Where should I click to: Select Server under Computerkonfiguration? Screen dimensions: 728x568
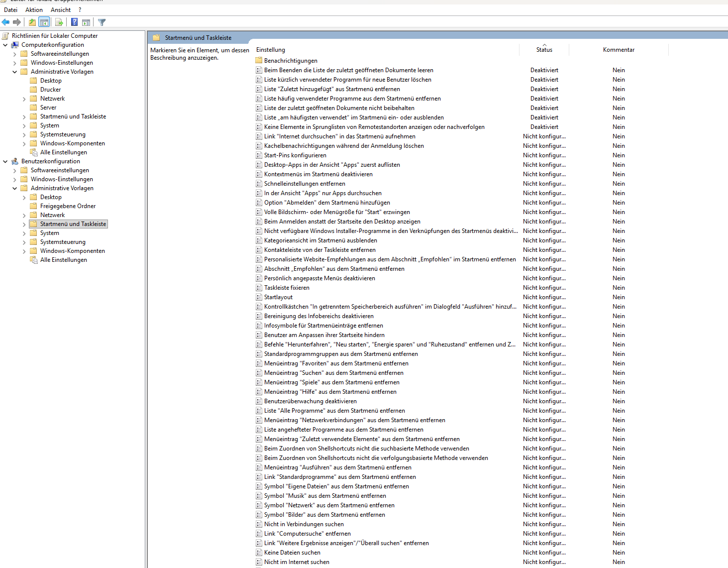pyautogui.click(x=48, y=108)
